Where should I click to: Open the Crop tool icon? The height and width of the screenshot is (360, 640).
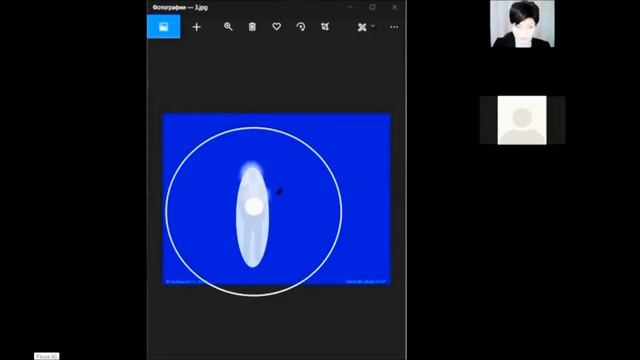click(x=325, y=27)
